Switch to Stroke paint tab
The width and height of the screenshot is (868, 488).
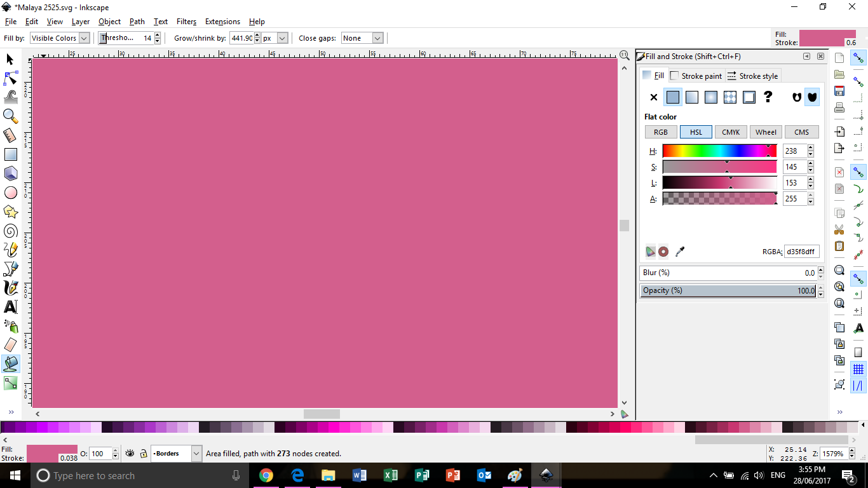click(x=696, y=76)
